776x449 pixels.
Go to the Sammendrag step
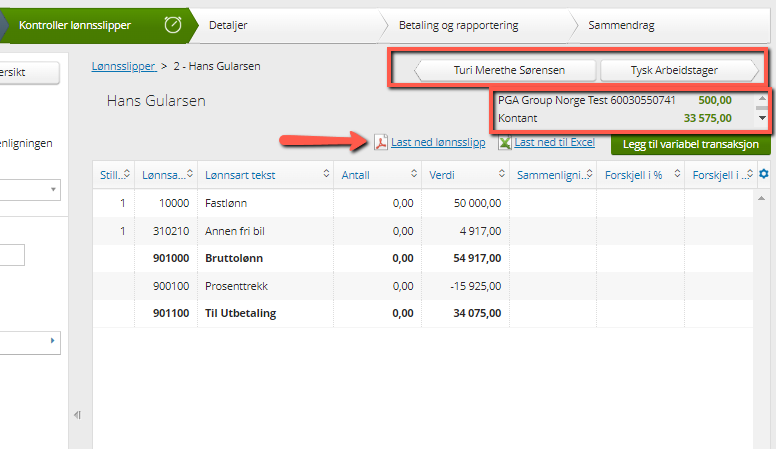pos(671,25)
